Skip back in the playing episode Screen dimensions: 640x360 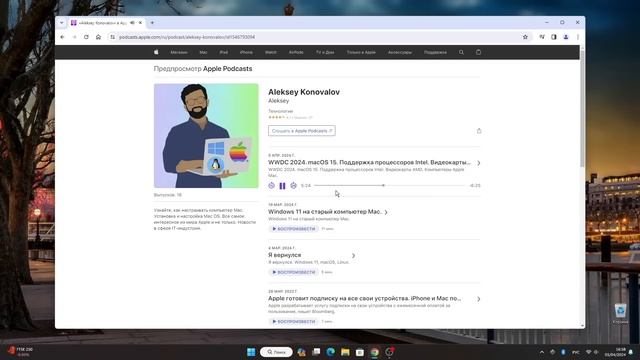coord(271,186)
